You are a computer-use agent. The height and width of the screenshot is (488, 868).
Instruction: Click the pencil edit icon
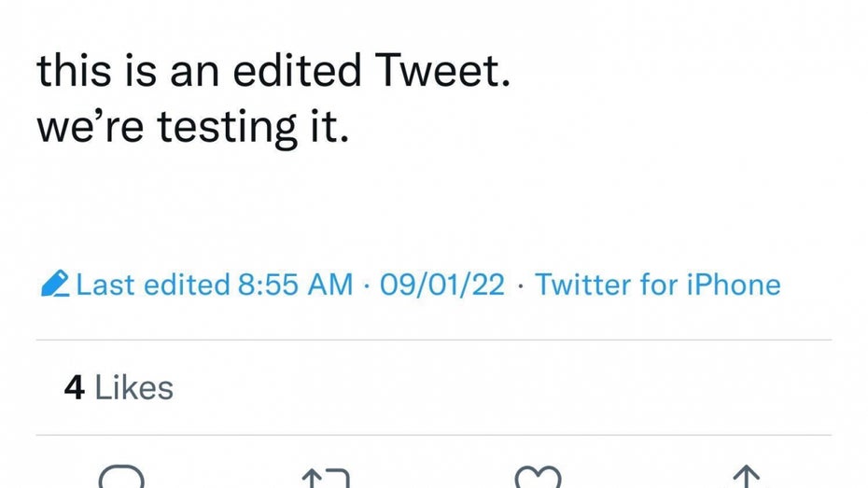[x=56, y=284]
